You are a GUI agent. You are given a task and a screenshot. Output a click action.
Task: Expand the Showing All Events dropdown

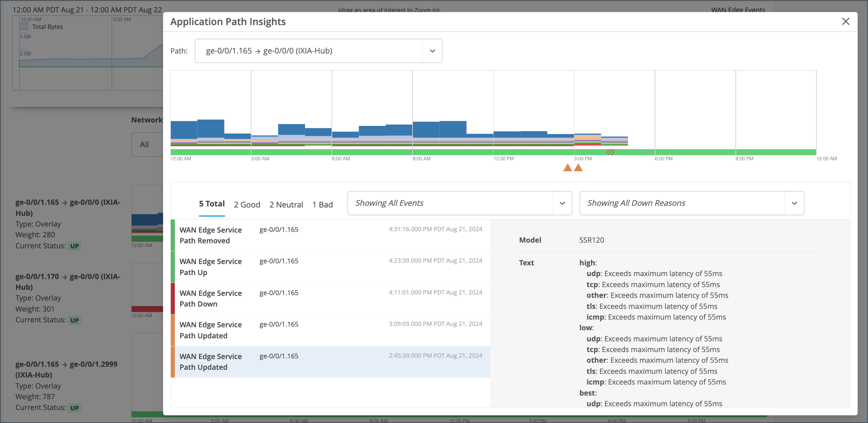click(562, 203)
